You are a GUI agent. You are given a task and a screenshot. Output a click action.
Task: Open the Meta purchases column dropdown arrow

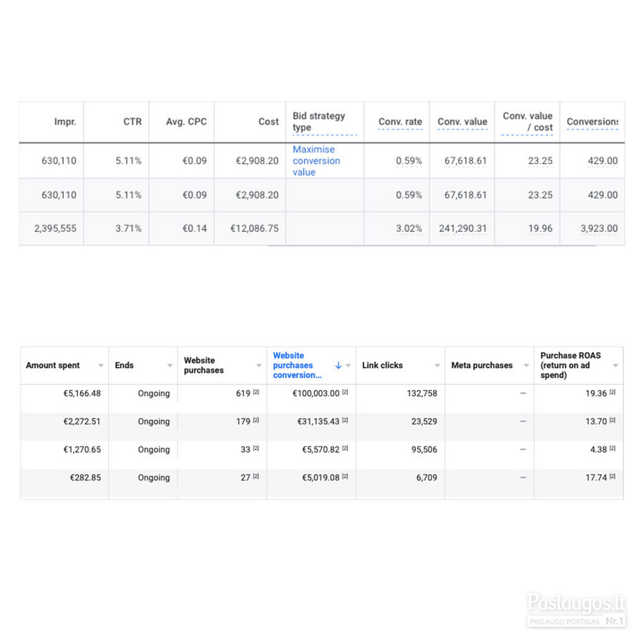pos(526,365)
